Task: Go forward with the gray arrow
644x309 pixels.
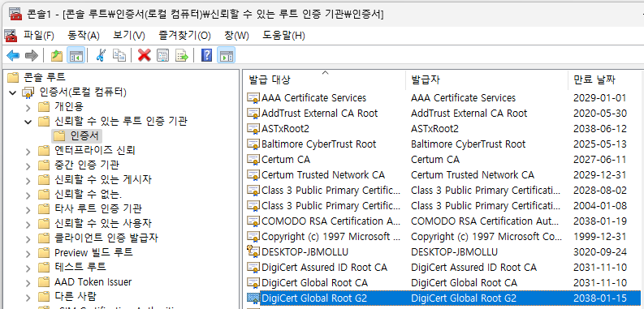Action: coord(32,55)
